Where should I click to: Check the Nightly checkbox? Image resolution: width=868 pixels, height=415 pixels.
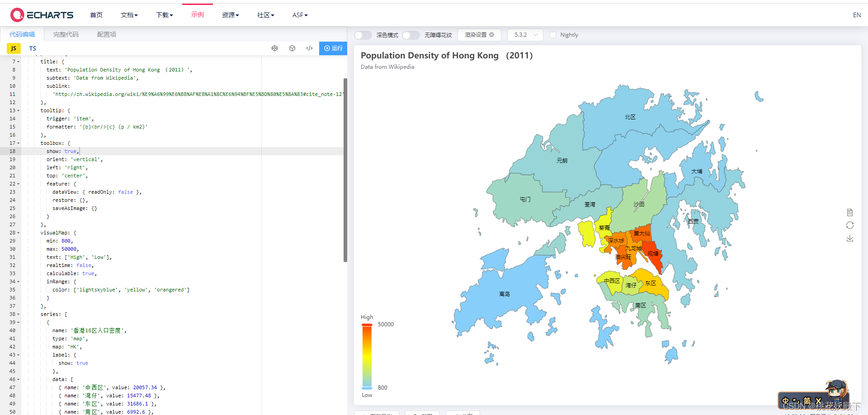552,34
